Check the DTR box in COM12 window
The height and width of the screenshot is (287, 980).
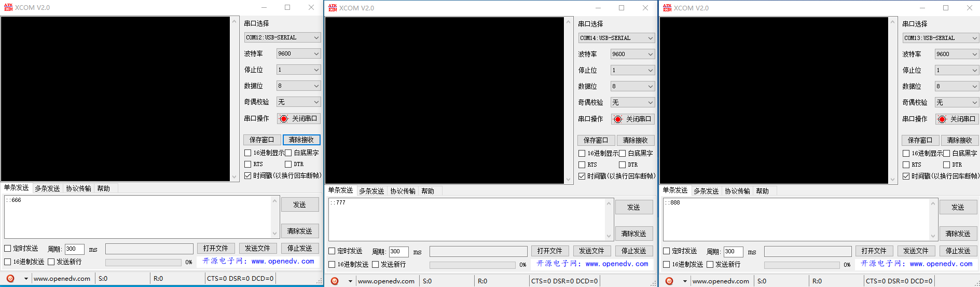288,164
